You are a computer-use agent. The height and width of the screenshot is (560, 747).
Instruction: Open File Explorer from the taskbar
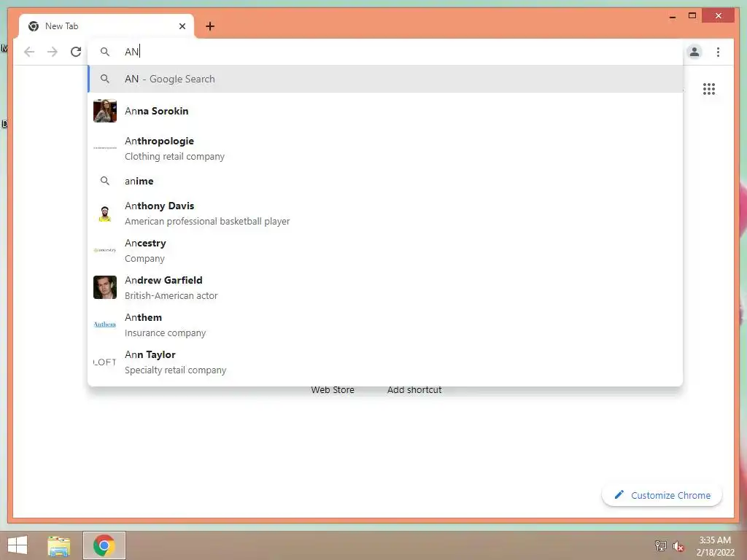(x=59, y=545)
